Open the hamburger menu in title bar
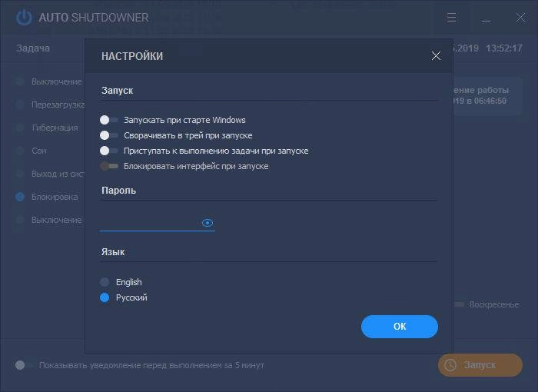Viewport: 538px width, 392px height. coord(452,18)
